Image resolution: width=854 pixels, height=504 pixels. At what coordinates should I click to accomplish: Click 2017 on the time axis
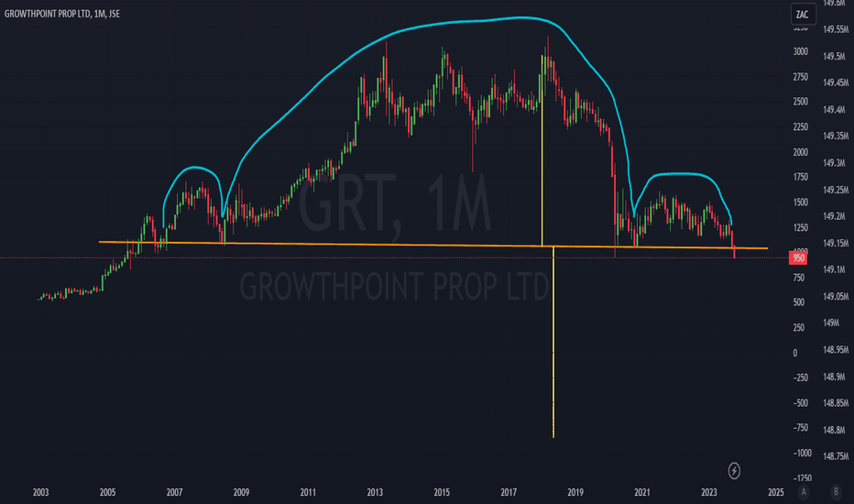click(509, 493)
